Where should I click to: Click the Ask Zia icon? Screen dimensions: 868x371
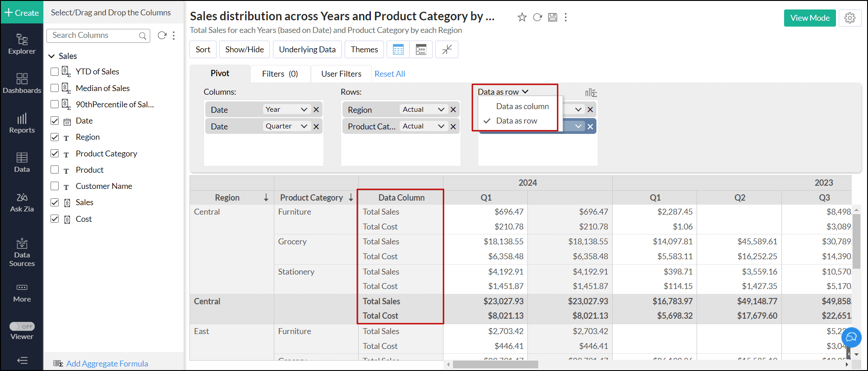click(x=22, y=202)
